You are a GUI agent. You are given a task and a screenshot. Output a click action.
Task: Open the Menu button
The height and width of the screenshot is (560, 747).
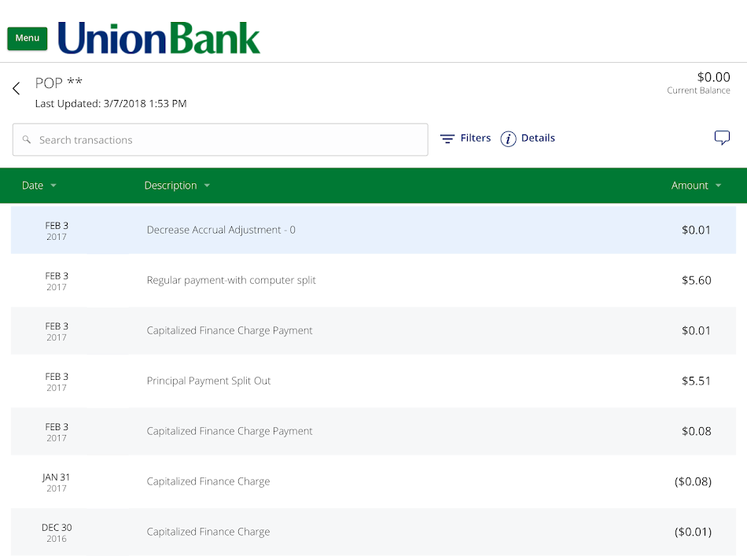click(27, 37)
